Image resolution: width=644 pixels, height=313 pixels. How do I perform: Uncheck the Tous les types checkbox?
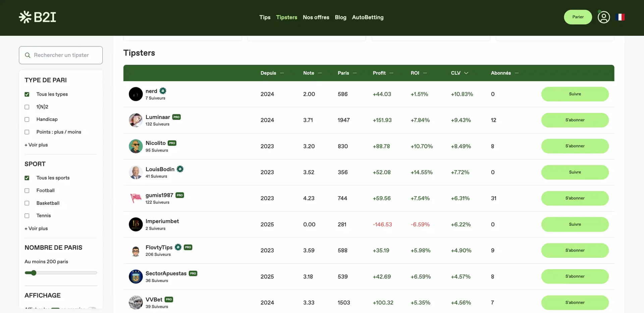coord(27,94)
